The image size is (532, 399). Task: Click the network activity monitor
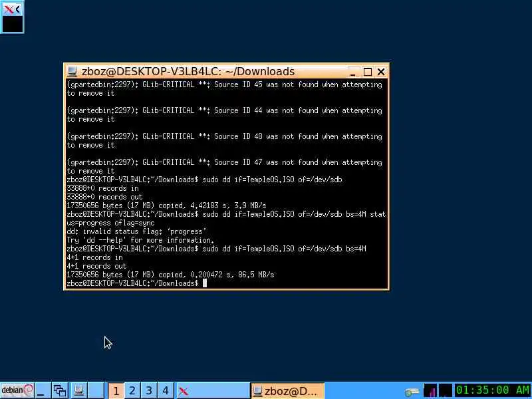pos(430,390)
